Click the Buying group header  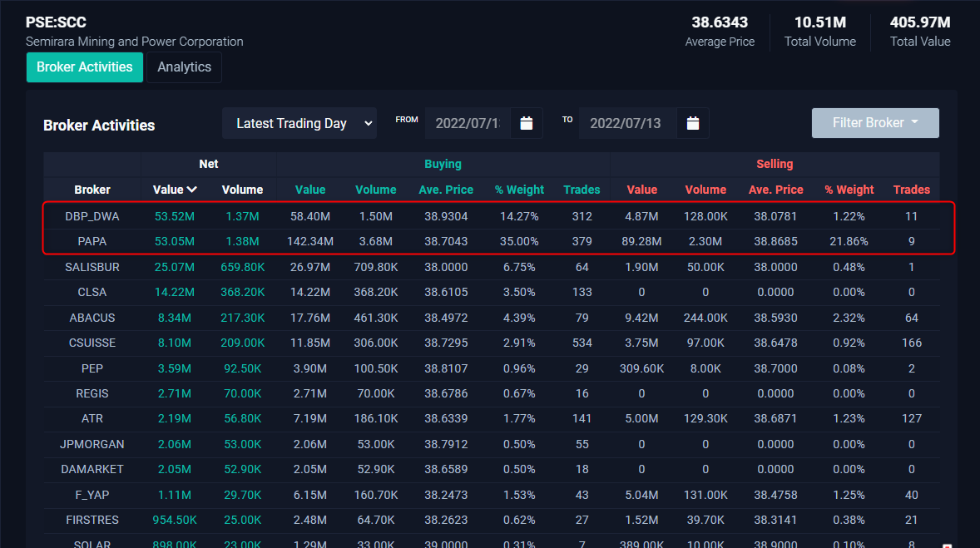pos(443,164)
